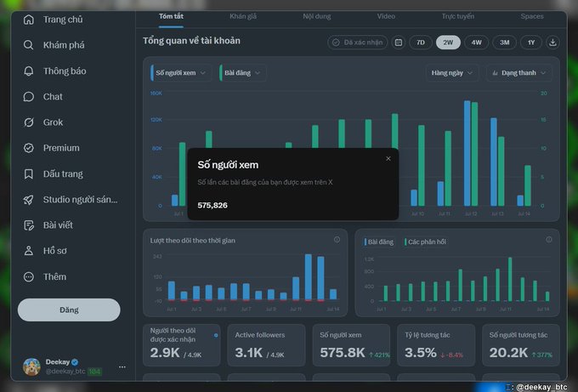Image resolution: width=578 pixels, height=392 pixels.
Task: Open Dấu trang bookmark icon
Action: (29, 173)
